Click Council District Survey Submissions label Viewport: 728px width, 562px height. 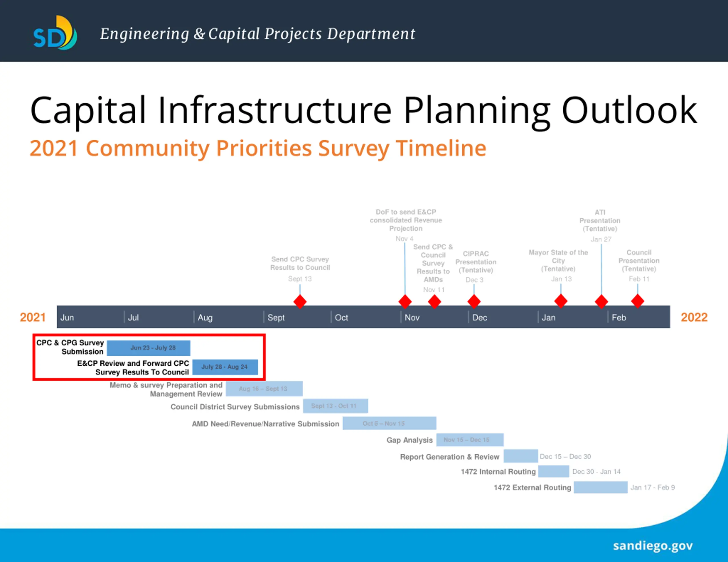[235, 407]
